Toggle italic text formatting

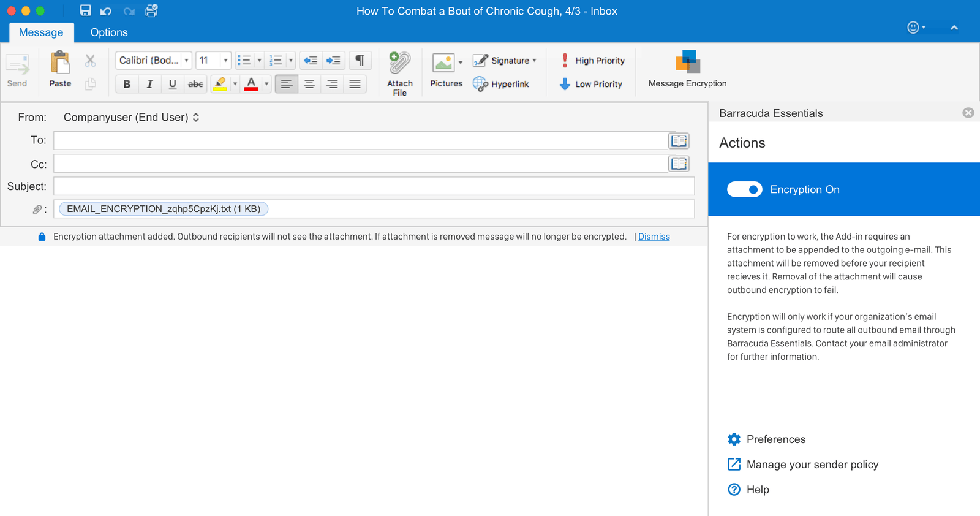pos(149,84)
